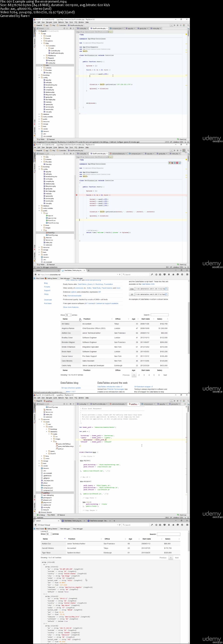Toggle Project side tab in 00:03:10 frame
Viewport: 223px width, 644px height.
coord(35,32)
